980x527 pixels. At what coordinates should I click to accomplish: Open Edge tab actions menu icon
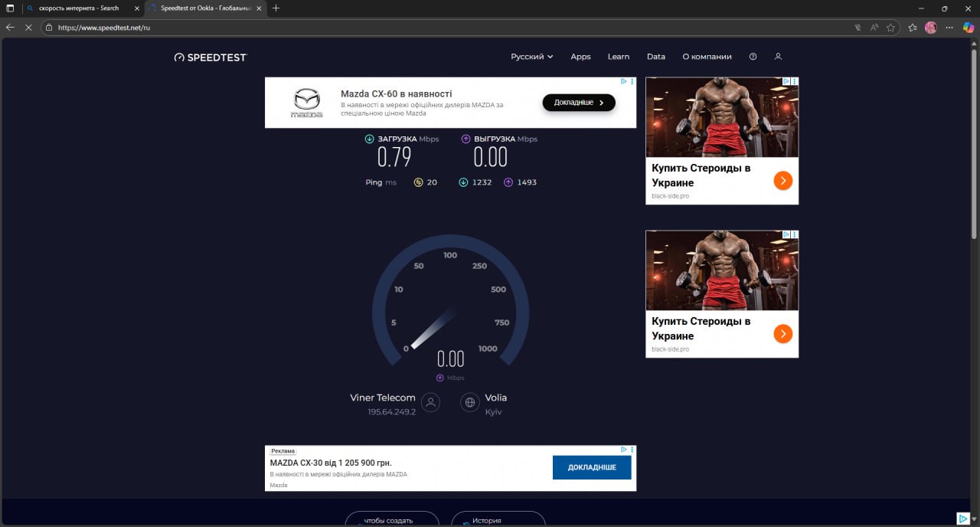[10, 8]
